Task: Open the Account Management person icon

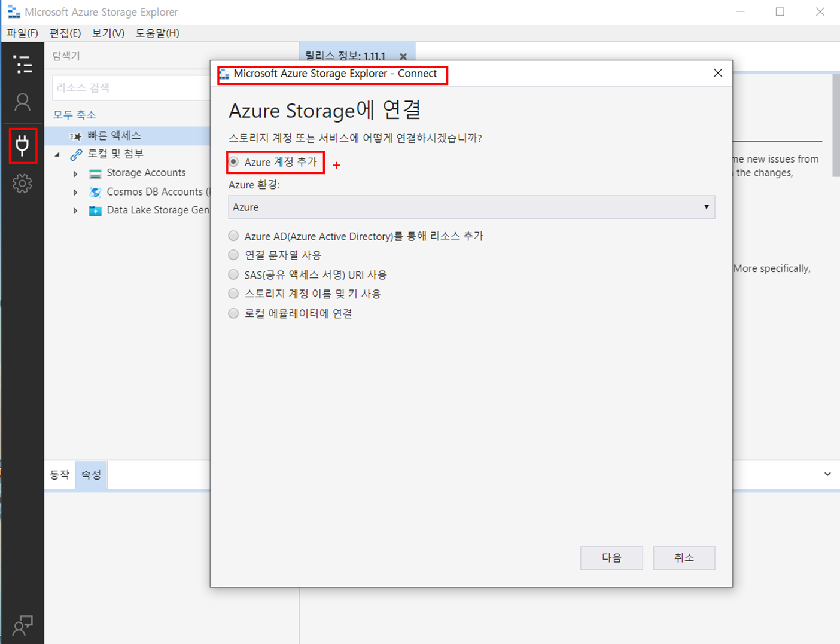Action: pos(23,102)
